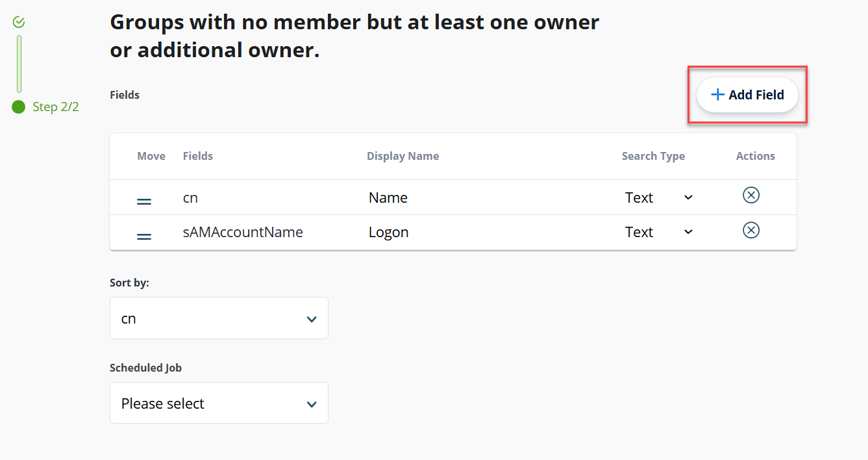The height and width of the screenshot is (460, 868).
Task: Click the cn field name cell
Action: [x=190, y=198]
